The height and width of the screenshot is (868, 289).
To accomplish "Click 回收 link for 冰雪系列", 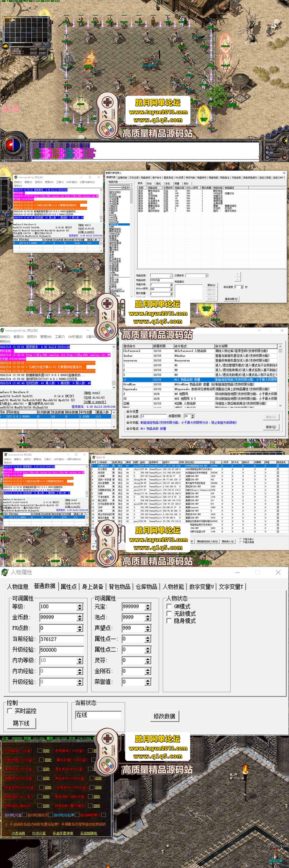I will 98,788.
